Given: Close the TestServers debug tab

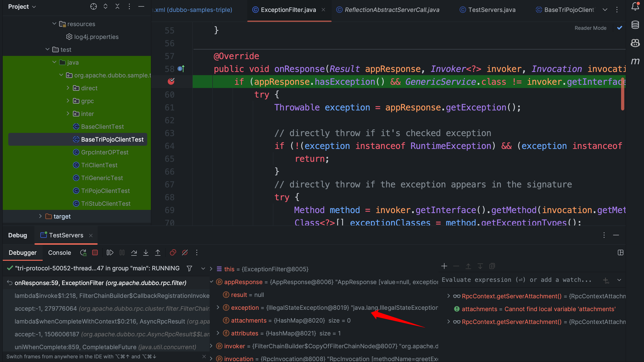Looking at the screenshot, I should click(91, 235).
